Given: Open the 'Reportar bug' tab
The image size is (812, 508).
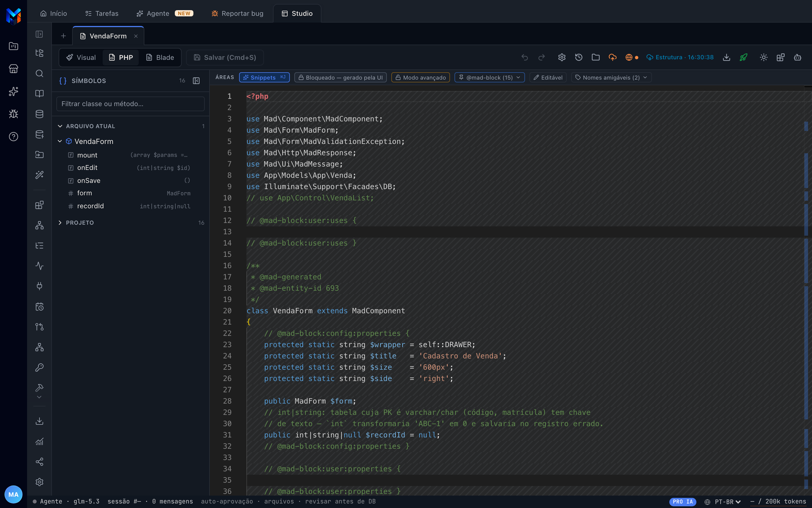Looking at the screenshot, I should pyautogui.click(x=237, y=14).
